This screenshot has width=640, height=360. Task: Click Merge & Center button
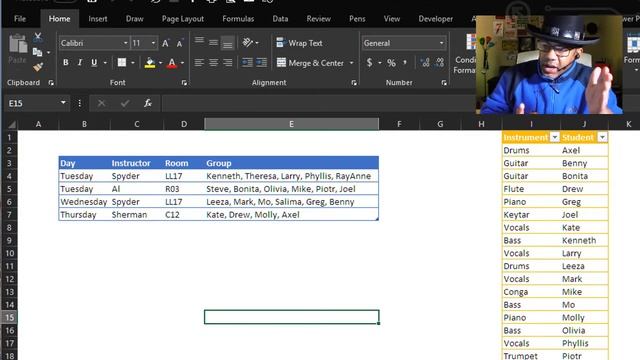point(310,63)
